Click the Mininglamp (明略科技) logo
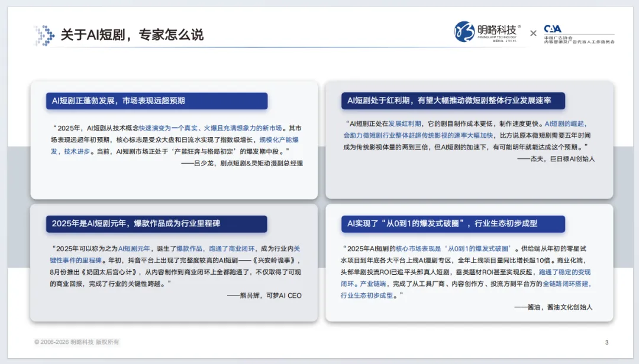 [x=488, y=32]
